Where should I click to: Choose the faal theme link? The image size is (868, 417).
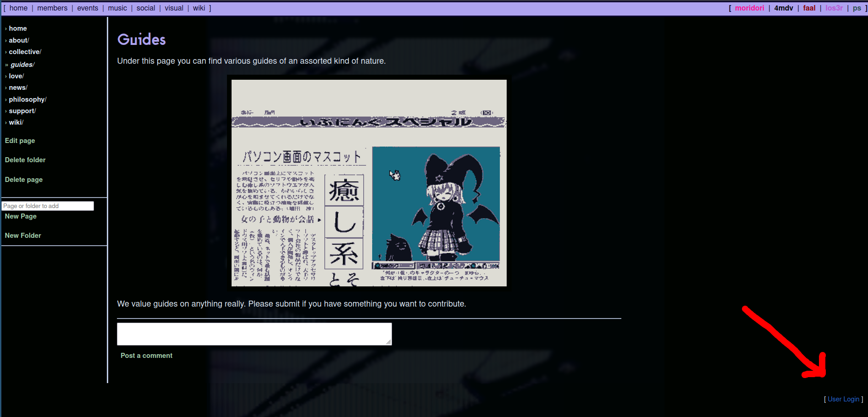point(809,8)
